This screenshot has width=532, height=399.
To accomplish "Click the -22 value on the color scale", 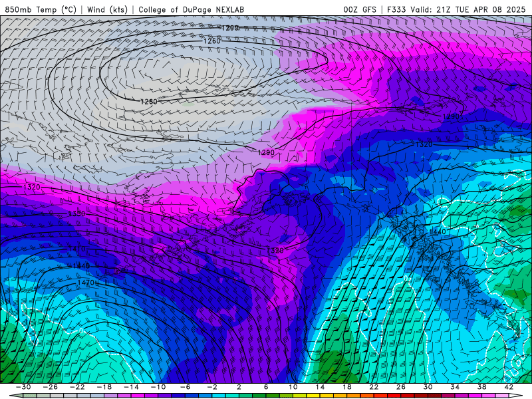I will click(x=77, y=387).
